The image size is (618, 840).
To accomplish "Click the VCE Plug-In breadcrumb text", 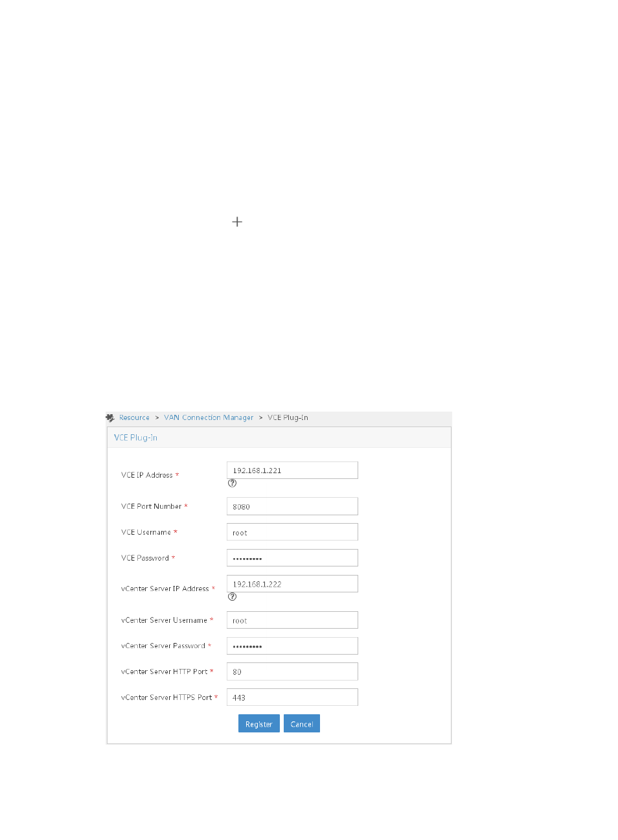I will point(288,418).
